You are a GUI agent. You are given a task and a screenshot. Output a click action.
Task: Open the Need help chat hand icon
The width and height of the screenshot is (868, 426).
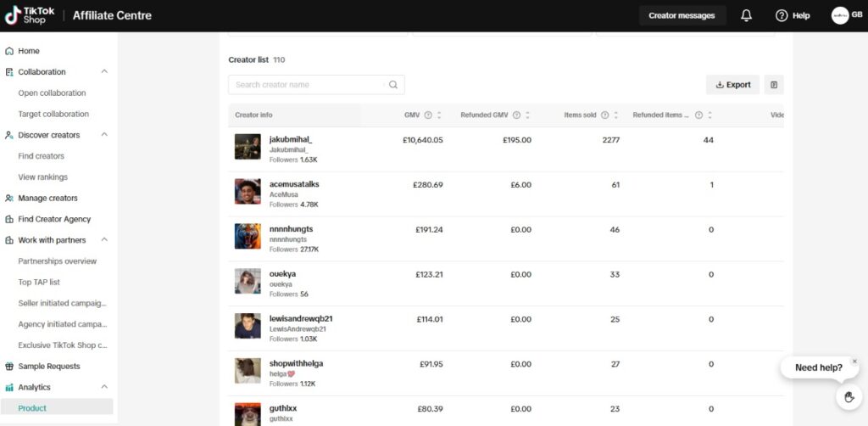click(848, 396)
